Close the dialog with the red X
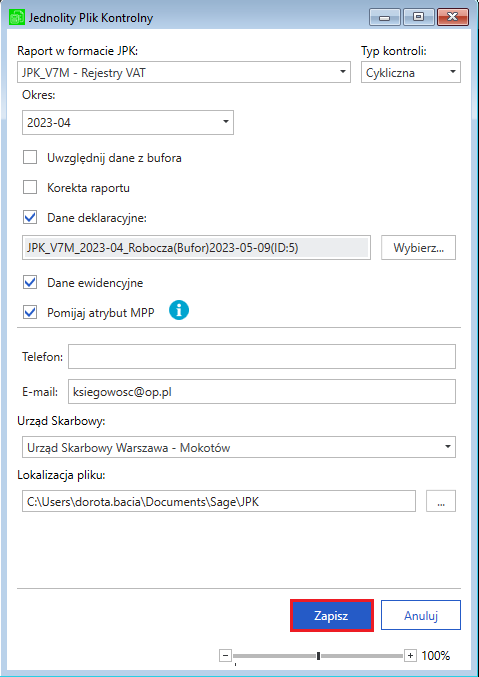The width and height of the screenshot is (479, 677). [x=452, y=17]
